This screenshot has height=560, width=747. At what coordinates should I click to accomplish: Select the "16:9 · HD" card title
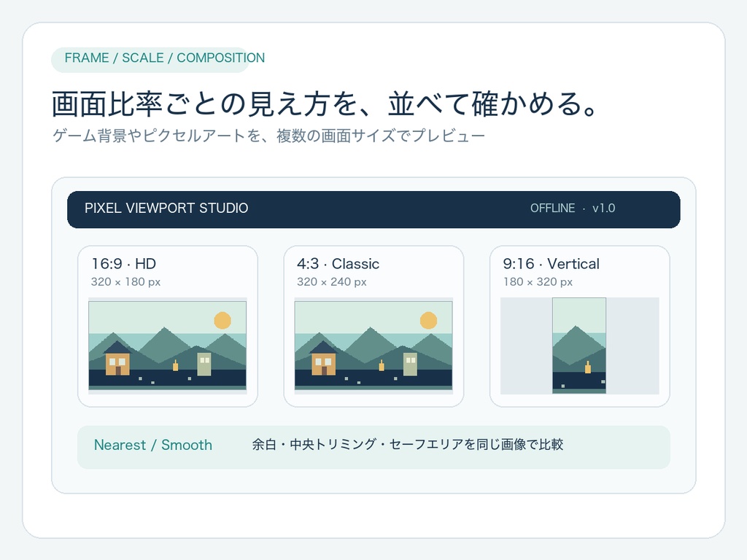pos(124,264)
